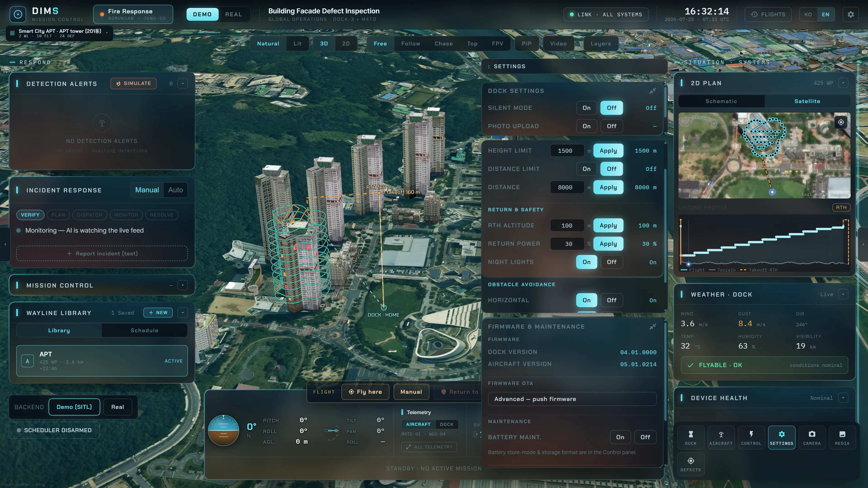Collapse left sidebar with edge arrow

(x=5, y=244)
